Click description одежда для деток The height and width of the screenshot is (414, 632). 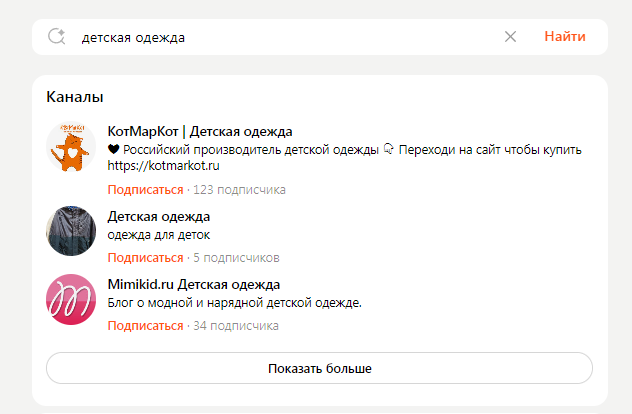(159, 235)
